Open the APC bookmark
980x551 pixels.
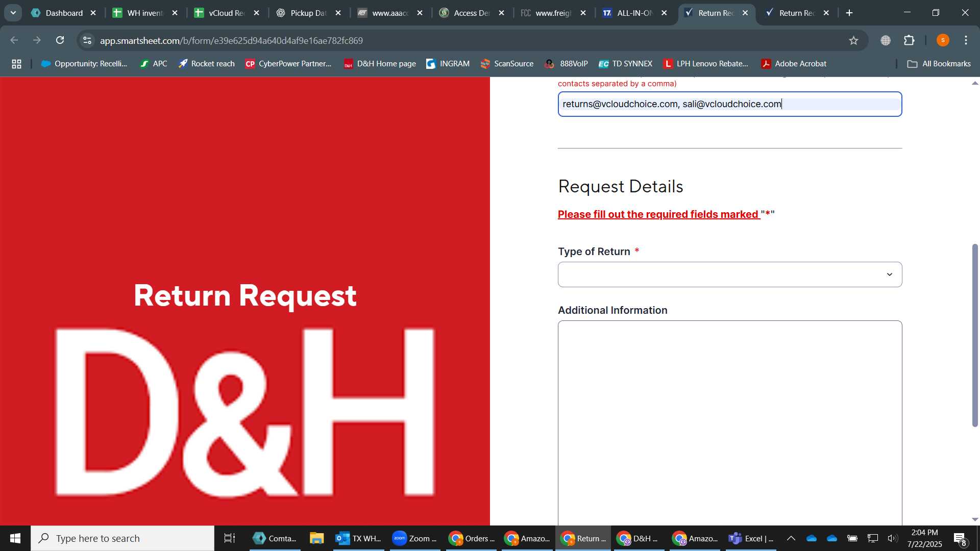click(x=154, y=64)
